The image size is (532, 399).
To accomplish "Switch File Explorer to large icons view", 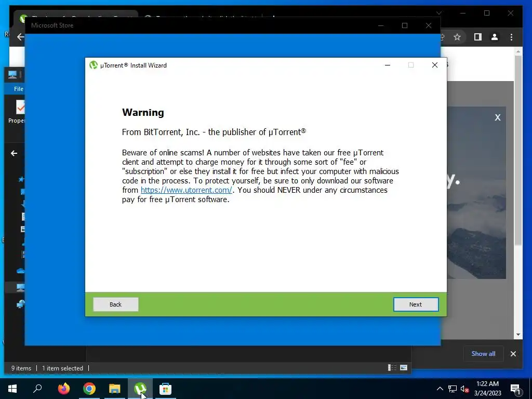I will pyautogui.click(x=403, y=367).
